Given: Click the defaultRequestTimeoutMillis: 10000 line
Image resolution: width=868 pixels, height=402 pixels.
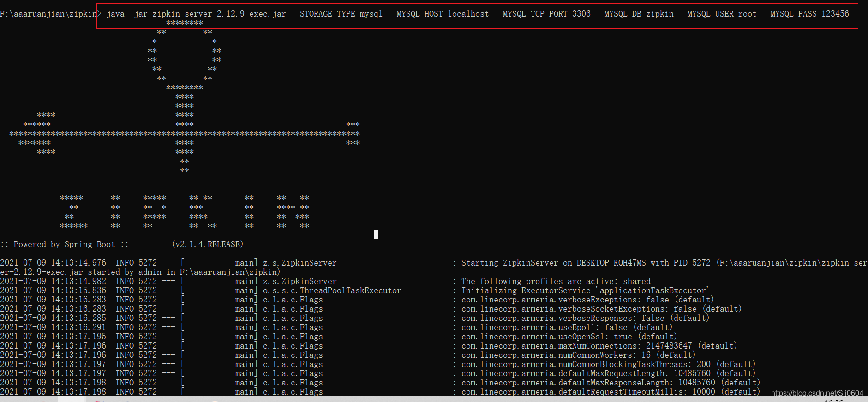Looking at the screenshot, I should pyautogui.click(x=611, y=392).
